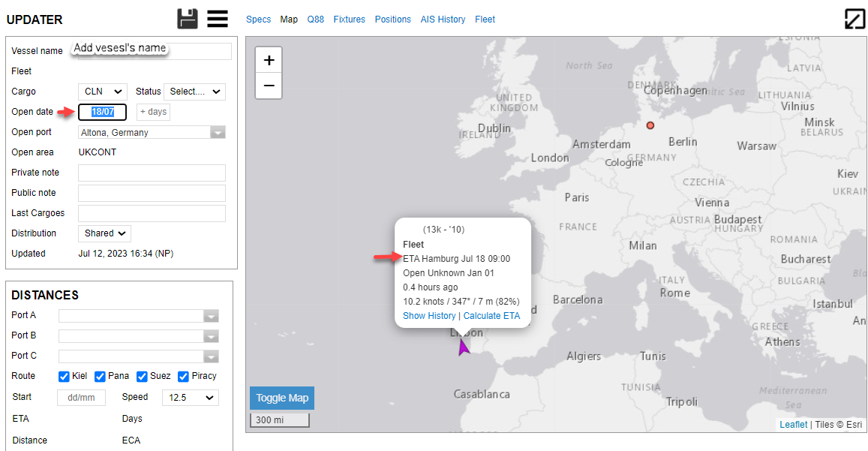This screenshot has height=451, width=868.
Task: Toggle the Piracy route checkbox
Action: point(183,377)
